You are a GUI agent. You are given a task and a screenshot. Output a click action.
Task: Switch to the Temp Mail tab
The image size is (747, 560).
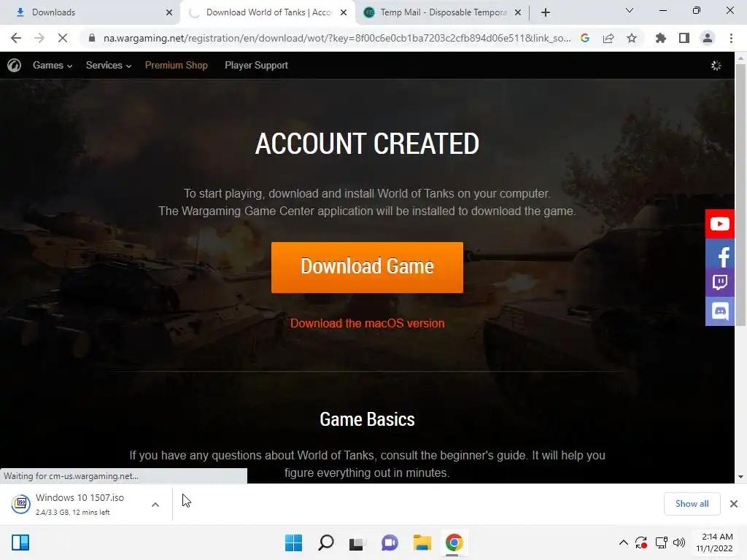click(x=442, y=12)
